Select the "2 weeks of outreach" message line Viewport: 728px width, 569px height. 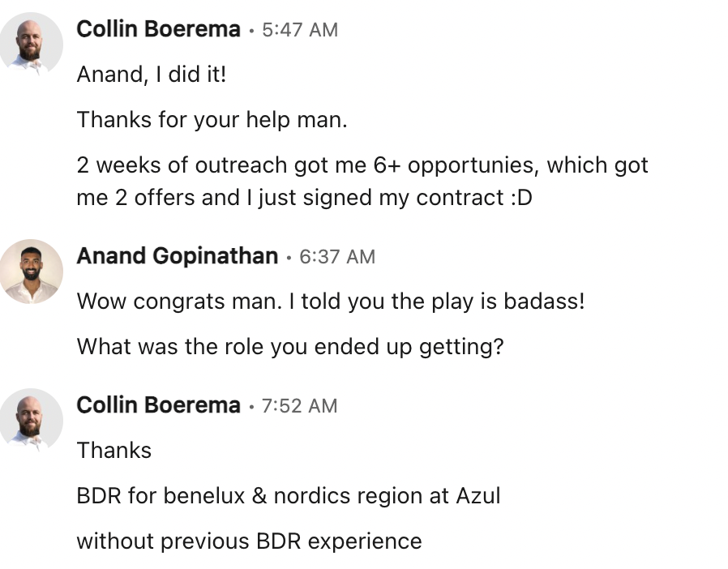[x=362, y=165]
